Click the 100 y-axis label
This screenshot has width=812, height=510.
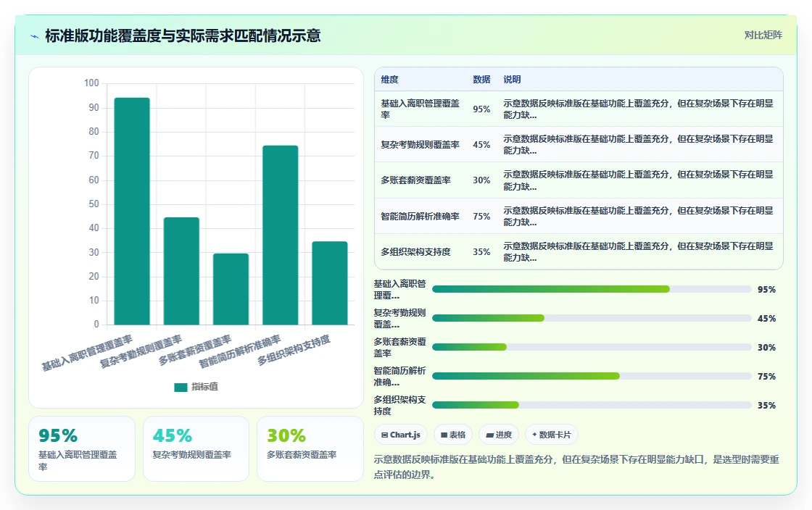tap(91, 83)
